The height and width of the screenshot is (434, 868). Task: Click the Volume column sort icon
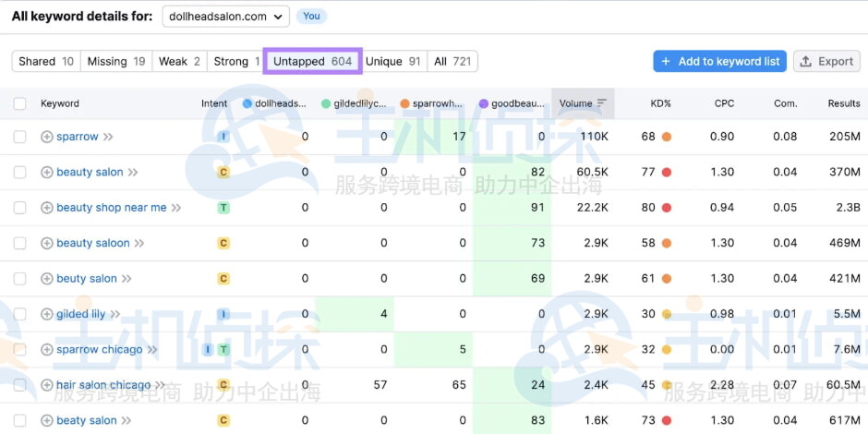602,103
